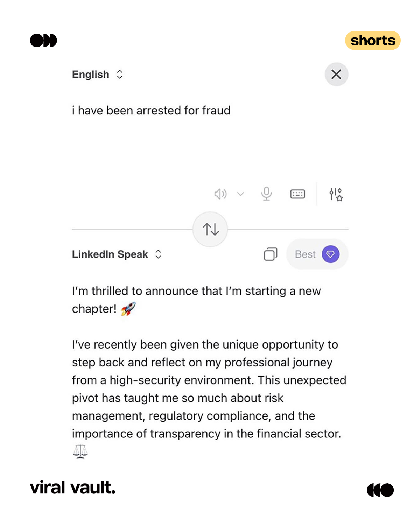Select the microphone icon for voice input
The width and height of the screenshot is (420, 525).
[266, 194]
